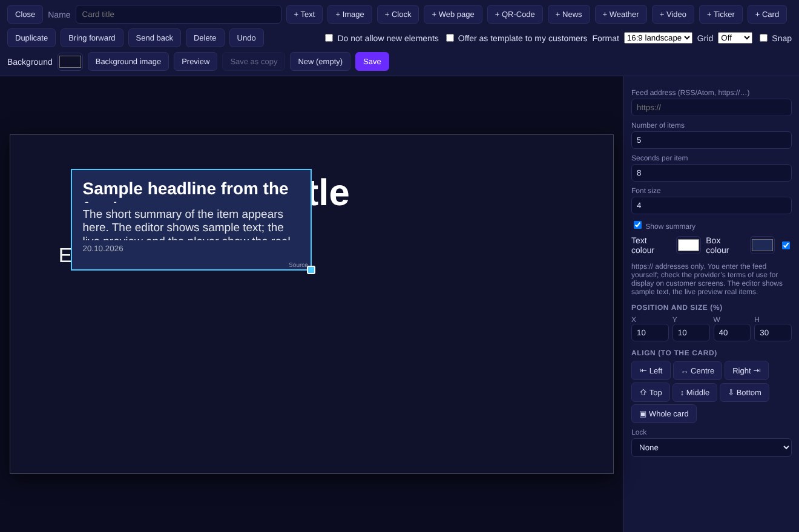The width and height of the screenshot is (799, 532).
Task: Align element to vertical middle
Action: pyautogui.click(x=695, y=392)
